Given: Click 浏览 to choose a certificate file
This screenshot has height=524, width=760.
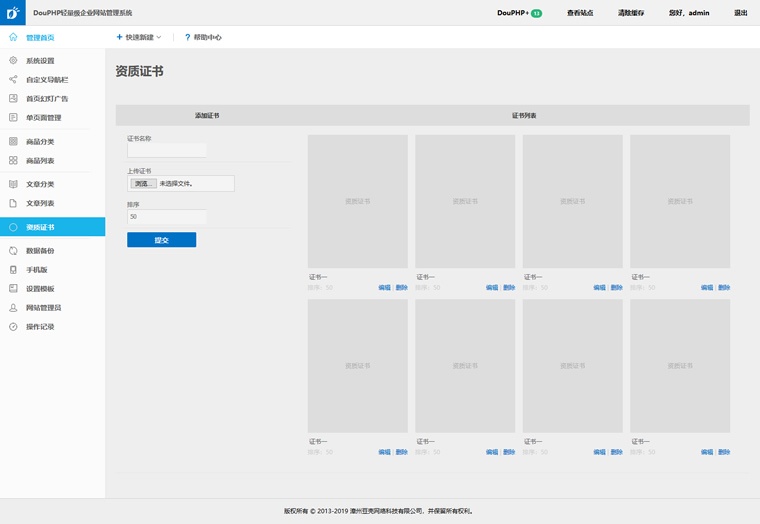Looking at the screenshot, I should click(144, 184).
